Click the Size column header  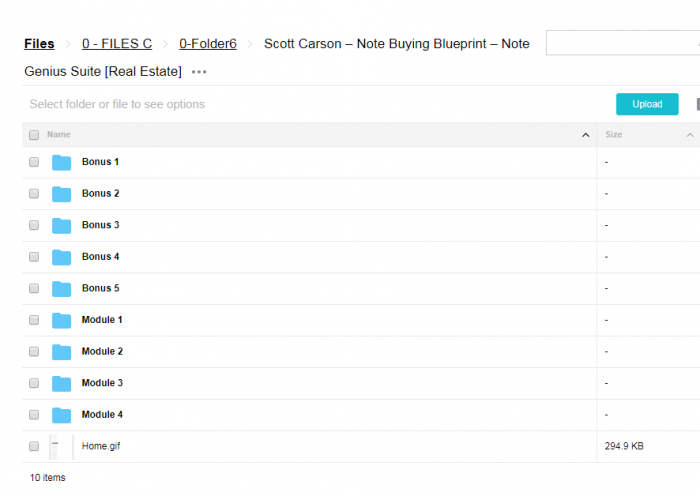pos(614,134)
